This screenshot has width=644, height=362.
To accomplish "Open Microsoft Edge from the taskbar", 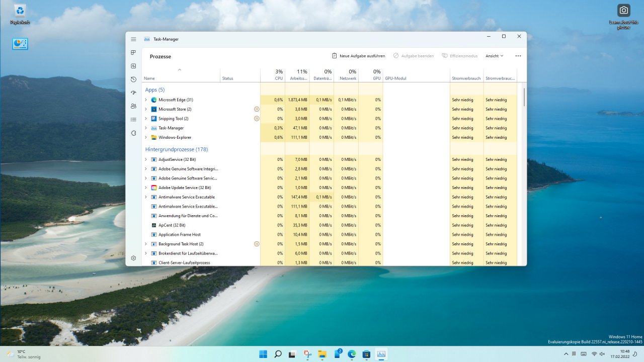I will tap(352, 354).
